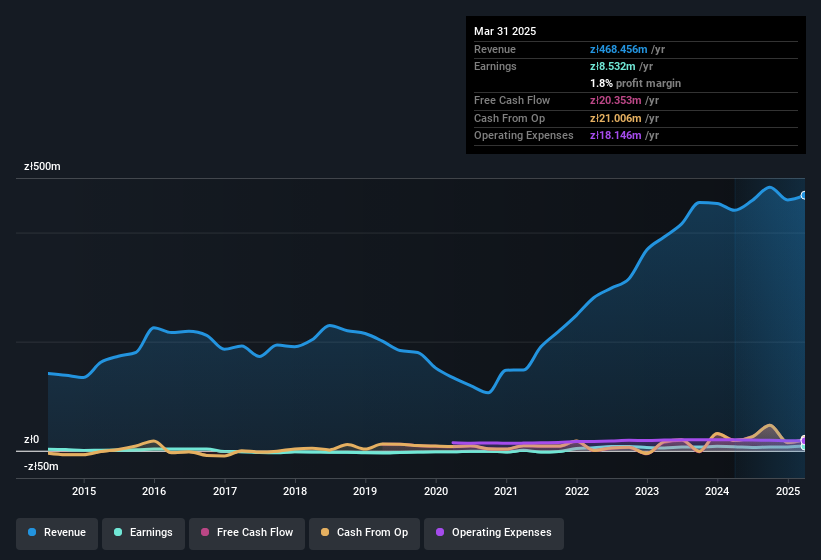Click the zł20.353m free cash flow value

tap(615, 100)
